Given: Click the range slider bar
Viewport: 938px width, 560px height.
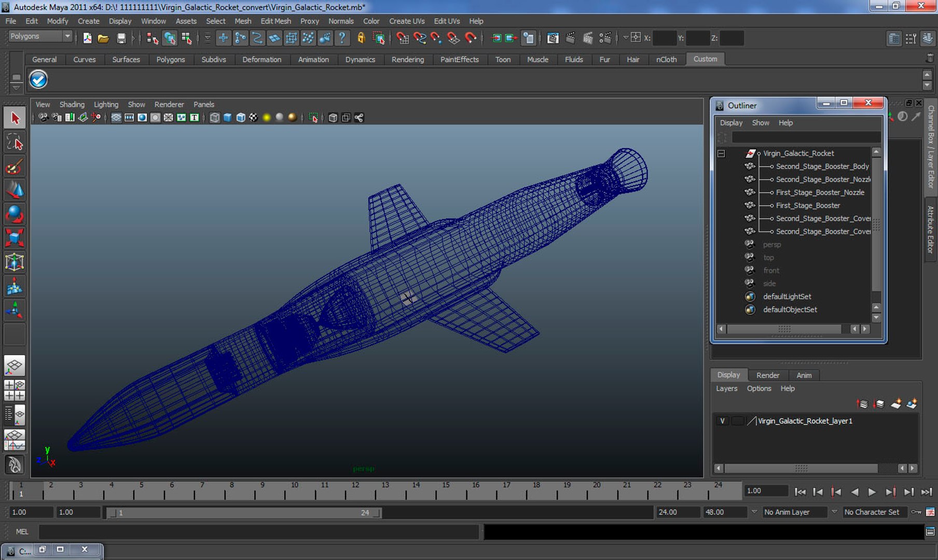Looking at the screenshot, I should click(243, 512).
